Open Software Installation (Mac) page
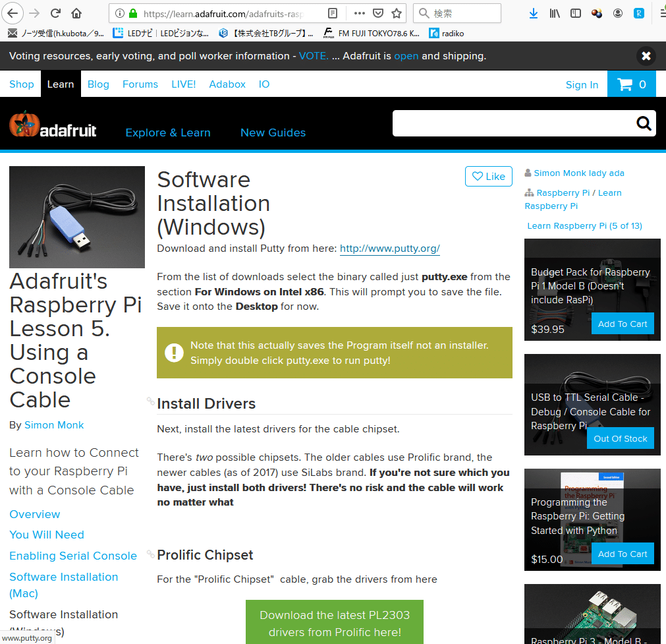The height and width of the screenshot is (644, 666). (64, 585)
